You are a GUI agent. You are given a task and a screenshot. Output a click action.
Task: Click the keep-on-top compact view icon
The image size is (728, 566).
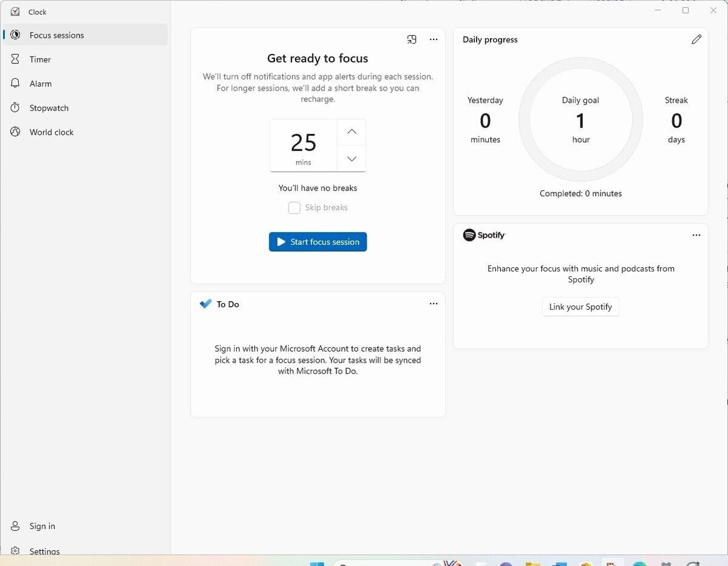coord(411,39)
